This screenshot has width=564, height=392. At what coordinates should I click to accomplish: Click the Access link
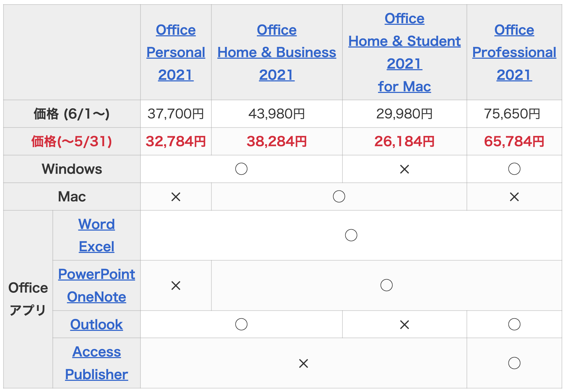coord(96,352)
